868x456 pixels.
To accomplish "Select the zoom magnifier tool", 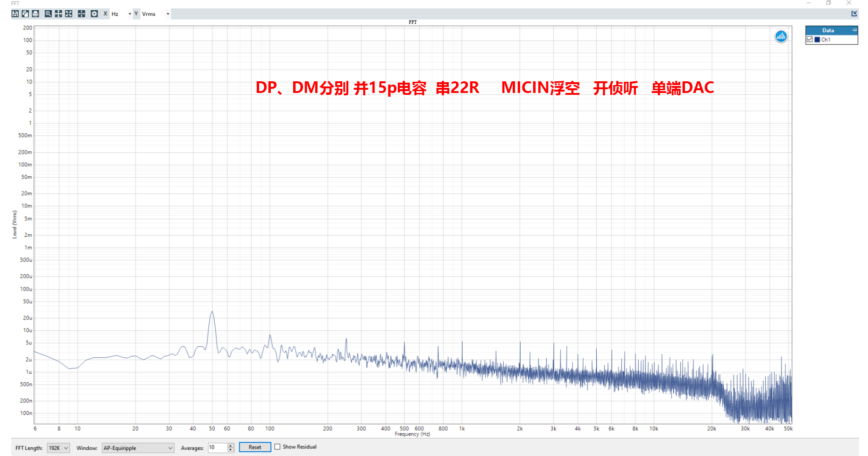I will 48,14.
